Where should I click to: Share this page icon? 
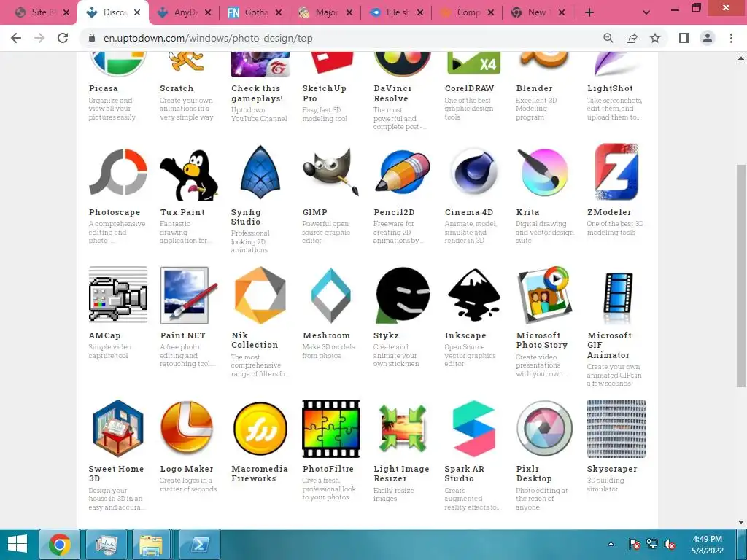tap(632, 38)
